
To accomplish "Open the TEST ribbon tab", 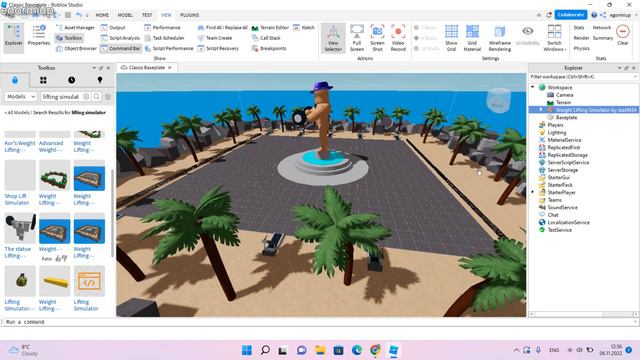I will point(147,15).
